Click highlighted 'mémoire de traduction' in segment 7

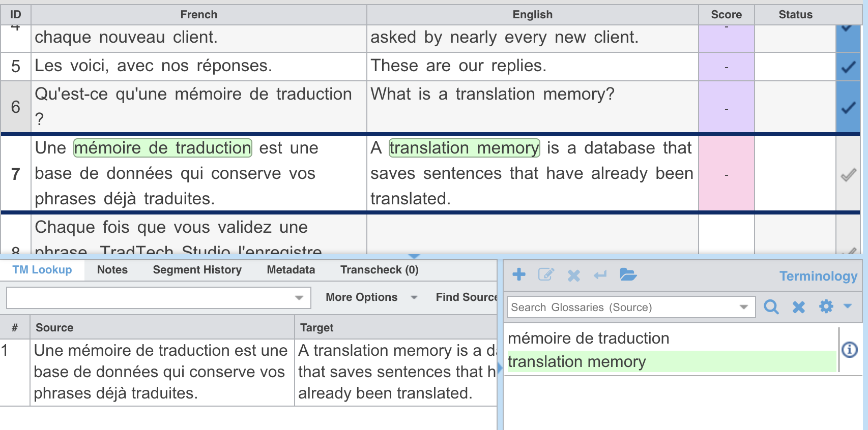click(163, 148)
